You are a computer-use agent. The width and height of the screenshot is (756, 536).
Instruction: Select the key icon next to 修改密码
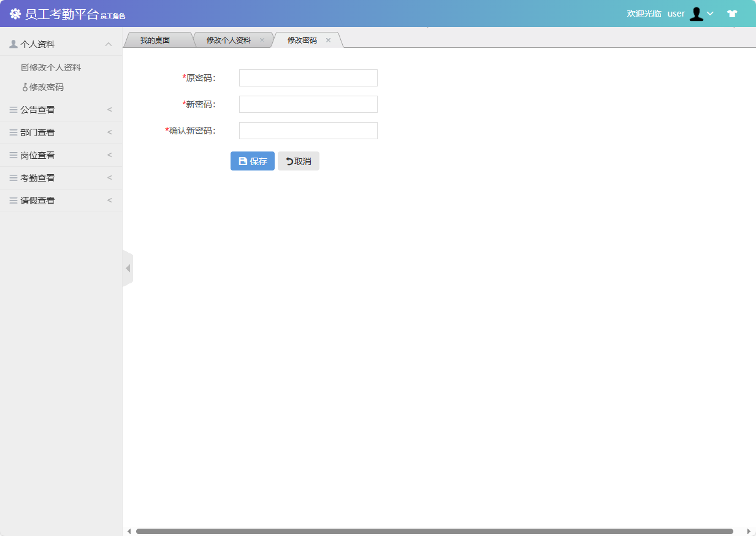coord(25,86)
